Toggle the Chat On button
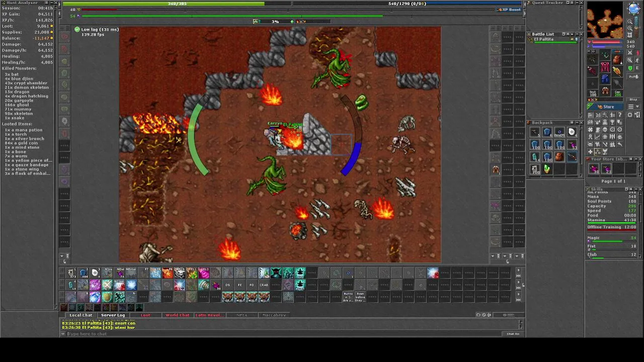This screenshot has height=362, width=644. point(513,334)
